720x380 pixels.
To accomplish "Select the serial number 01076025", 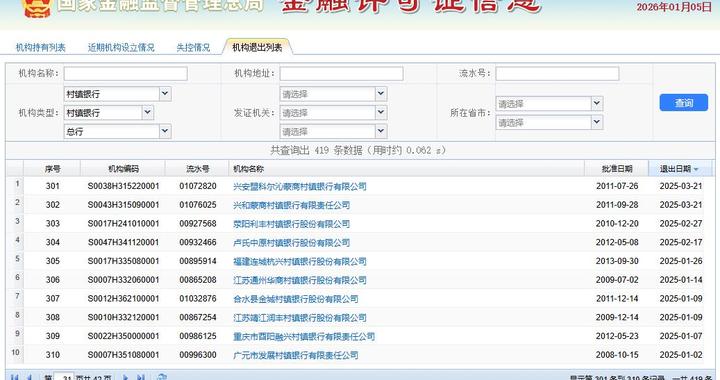I will point(197,205).
